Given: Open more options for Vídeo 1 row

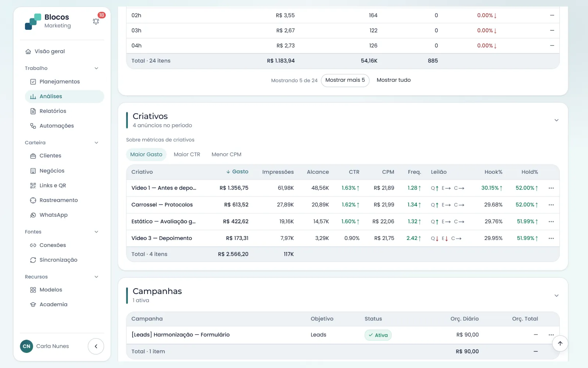Looking at the screenshot, I should coord(551,188).
